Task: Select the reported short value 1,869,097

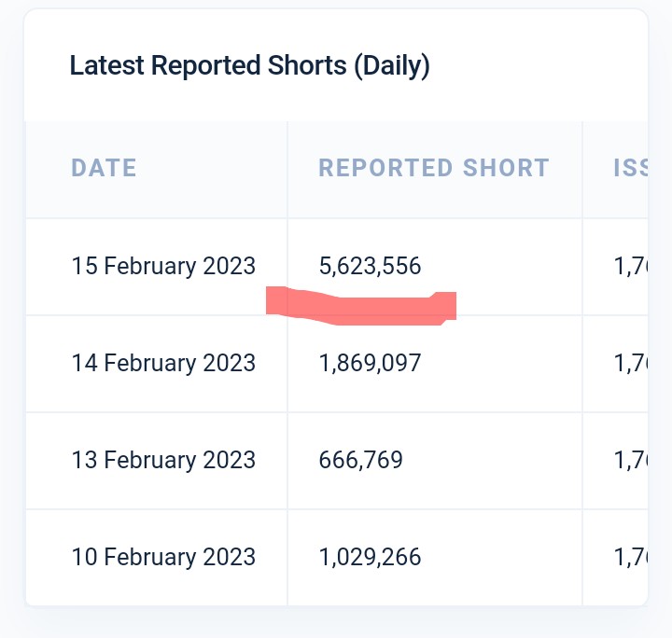Action: click(370, 363)
